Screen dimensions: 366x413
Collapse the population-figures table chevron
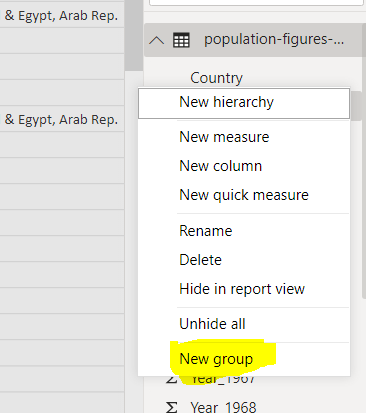(156, 41)
